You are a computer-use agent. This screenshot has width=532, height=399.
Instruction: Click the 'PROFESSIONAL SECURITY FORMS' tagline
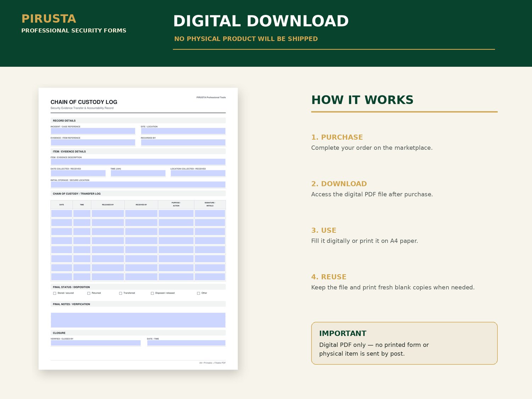[x=74, y=31]
